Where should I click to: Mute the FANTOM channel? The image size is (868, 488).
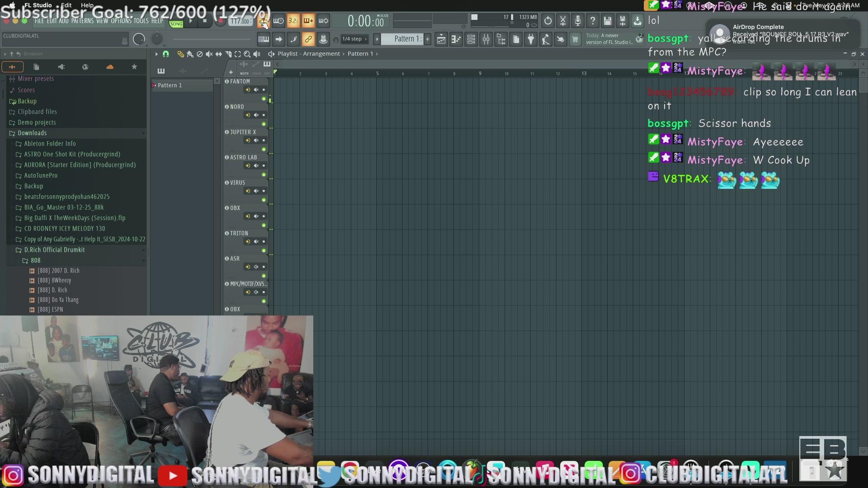pos(256,89)
